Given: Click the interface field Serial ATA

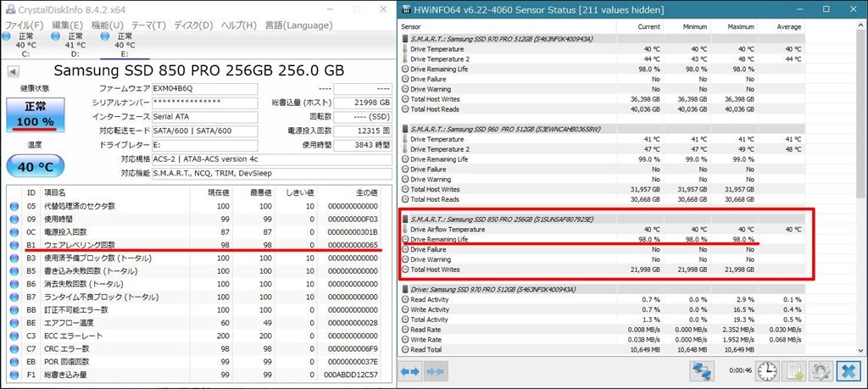Looking at the screenshot, I should [205, 117].
